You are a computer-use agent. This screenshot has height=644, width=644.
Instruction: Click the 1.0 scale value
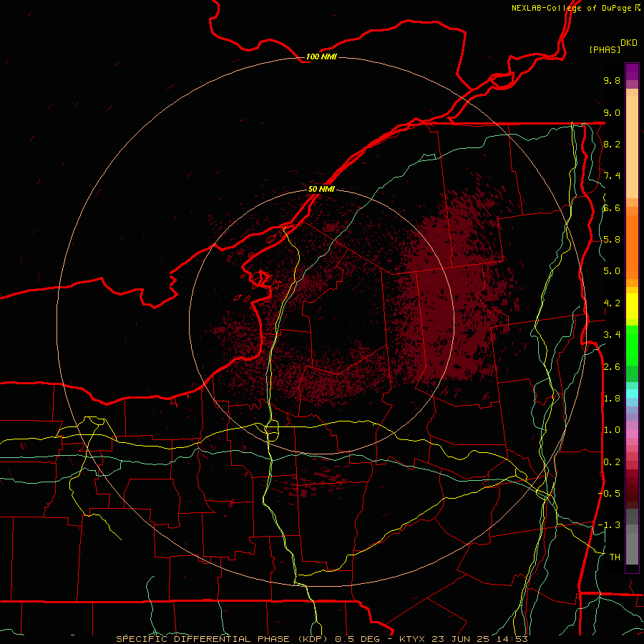pyautogui.click(x=612, y=430)
